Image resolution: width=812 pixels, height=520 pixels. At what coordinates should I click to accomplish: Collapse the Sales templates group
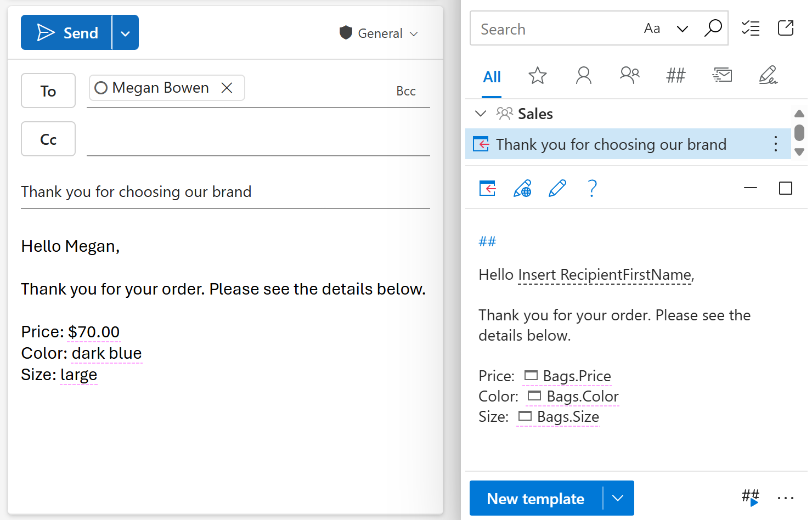point(481,114)
